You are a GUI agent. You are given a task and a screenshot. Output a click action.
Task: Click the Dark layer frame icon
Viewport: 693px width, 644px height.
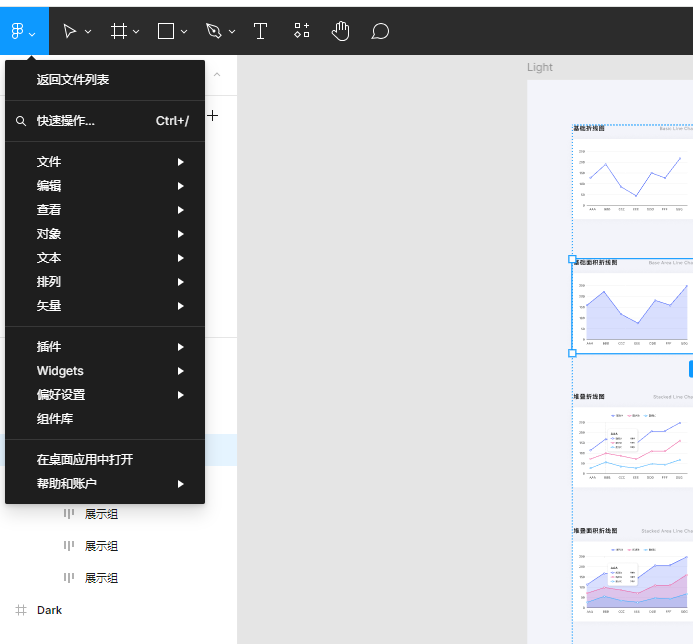[x=21, y=610]
